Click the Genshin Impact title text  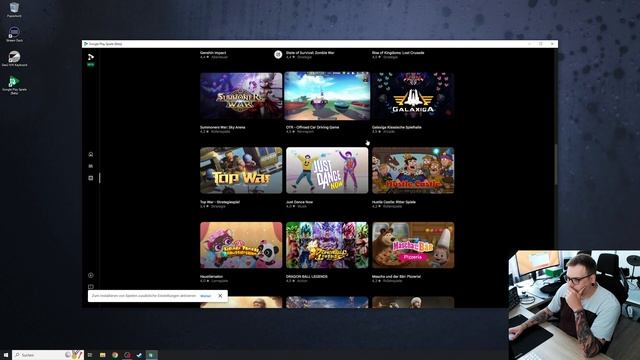click(213, 53)
